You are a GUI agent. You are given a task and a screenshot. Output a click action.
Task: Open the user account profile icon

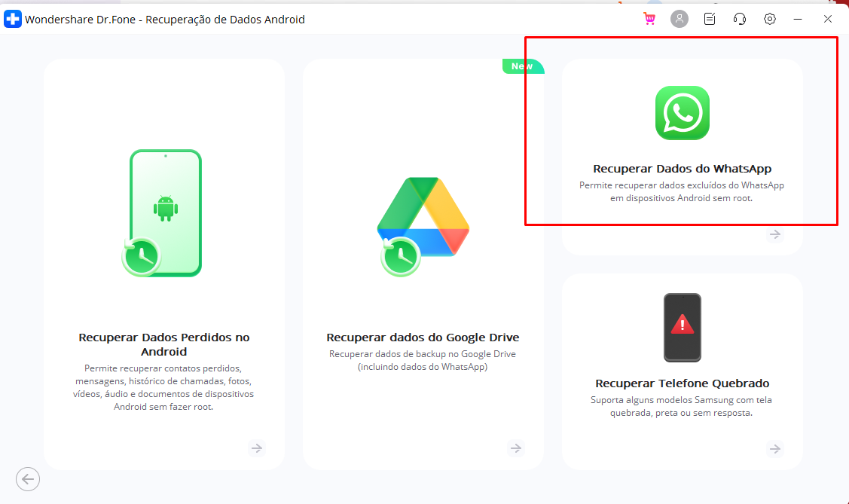(679, 19)
